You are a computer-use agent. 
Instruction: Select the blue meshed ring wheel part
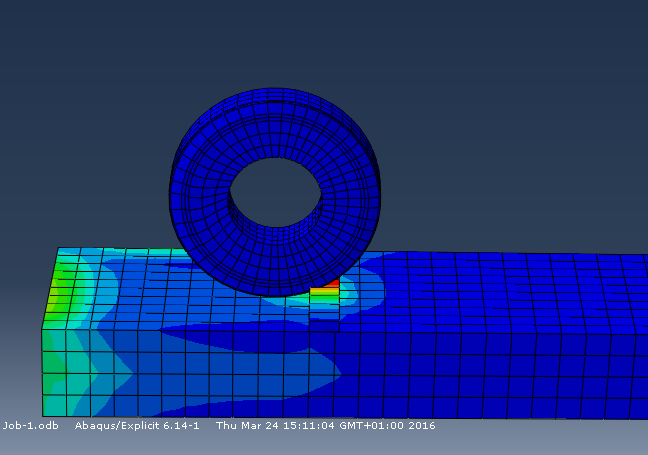click(x=275, y=192)
